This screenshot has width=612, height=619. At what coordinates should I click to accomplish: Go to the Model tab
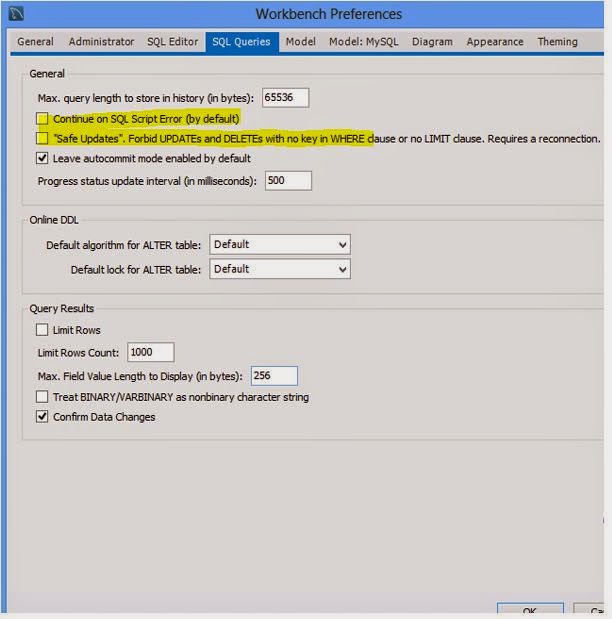coord(300,42)
